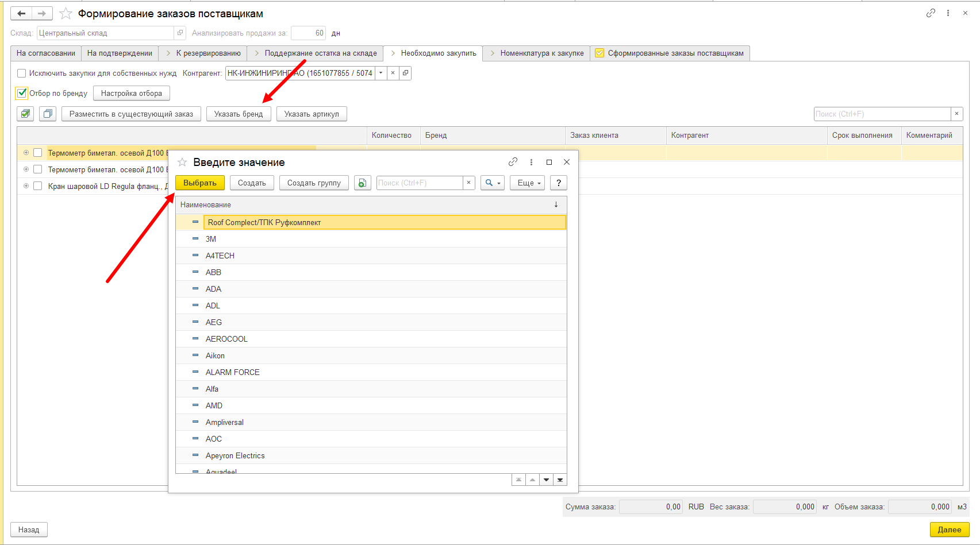Switch to На согласовании tab

coord(46,53)
